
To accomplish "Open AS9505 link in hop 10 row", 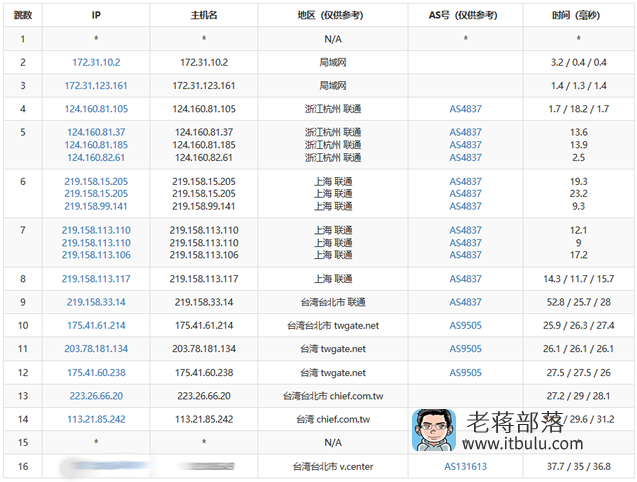I will [466, 326].
